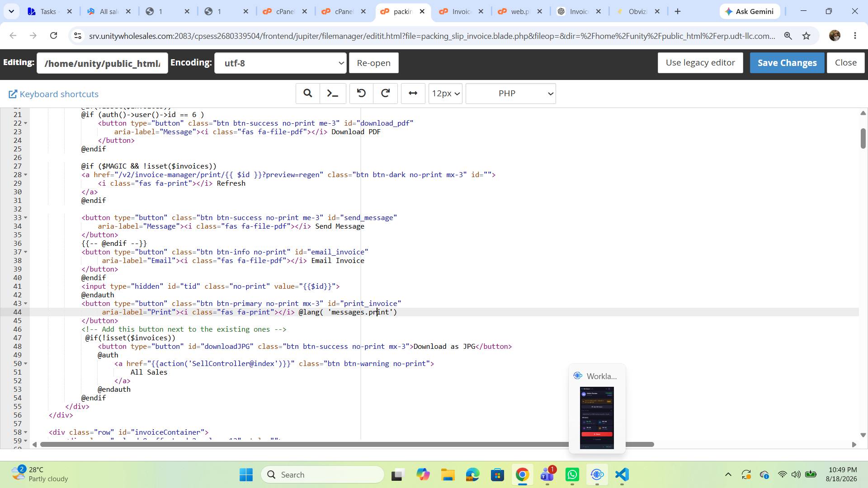Open the go-to-line terminal icon
The image size is (868, 488).
[333, 94]
